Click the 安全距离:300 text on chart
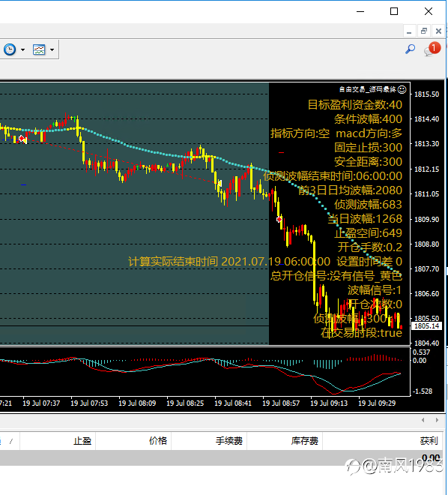 369,162
